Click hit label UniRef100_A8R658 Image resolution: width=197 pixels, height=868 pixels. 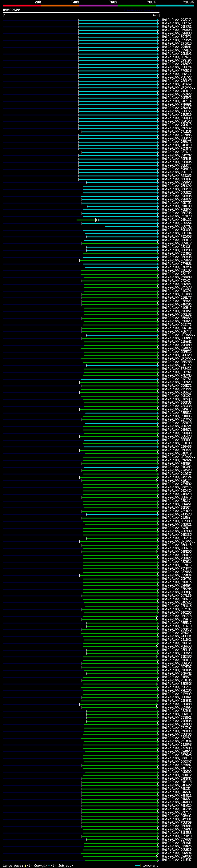tap(177, 647)
